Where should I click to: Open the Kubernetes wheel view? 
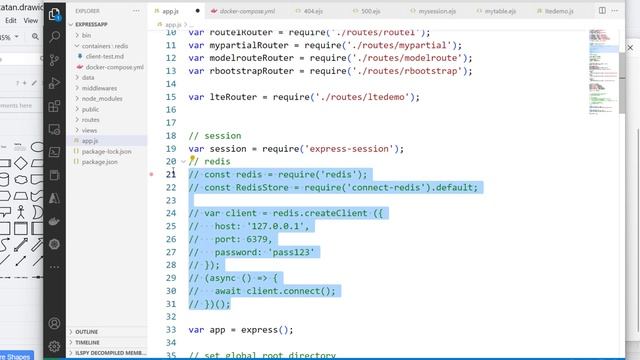tap(54, 244)
